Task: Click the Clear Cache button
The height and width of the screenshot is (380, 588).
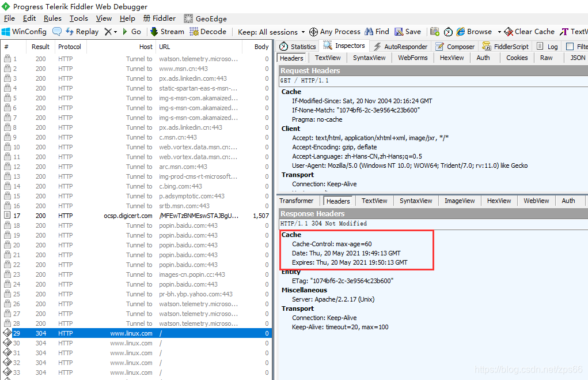Action: pyautogui.click(x=529, y=32)
